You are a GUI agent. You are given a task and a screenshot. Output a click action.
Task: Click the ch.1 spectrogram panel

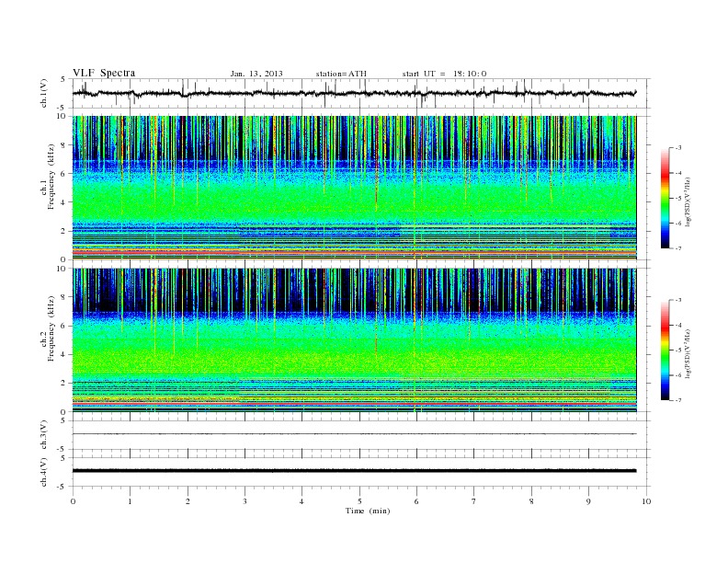pyautogui.click(x=354, y=188)
